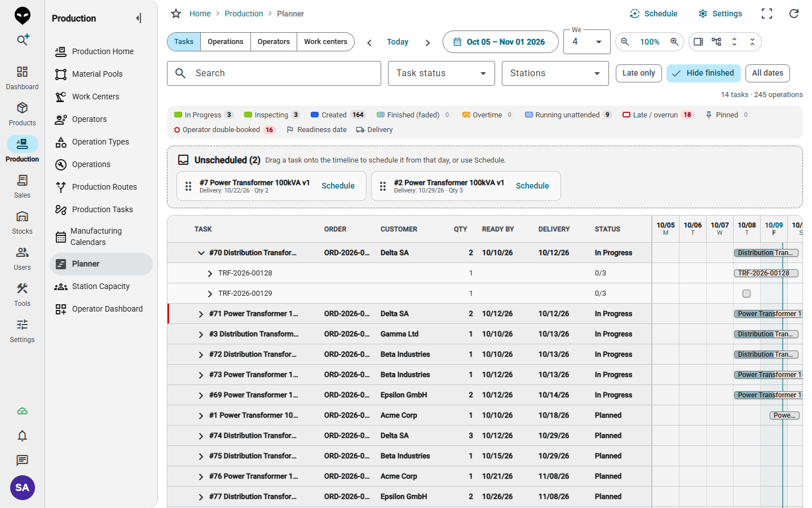This screenshot has width=812, height=508.
Task: Go to the previous date range
Action: point(369,42)
